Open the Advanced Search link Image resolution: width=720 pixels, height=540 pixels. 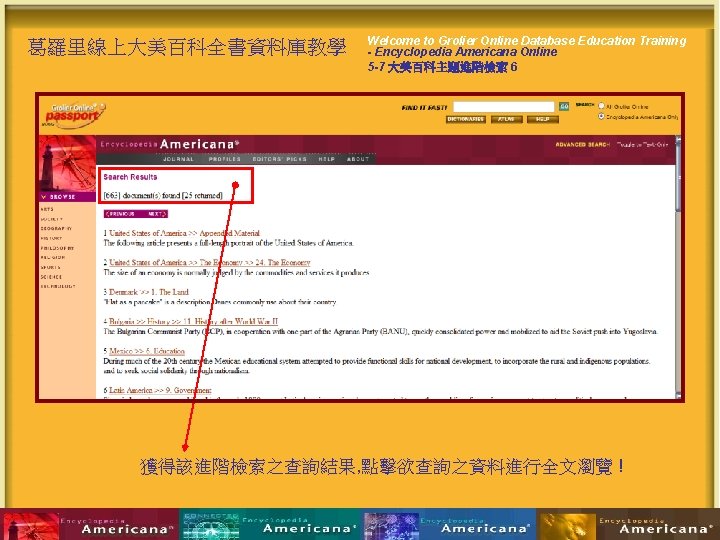582,145
